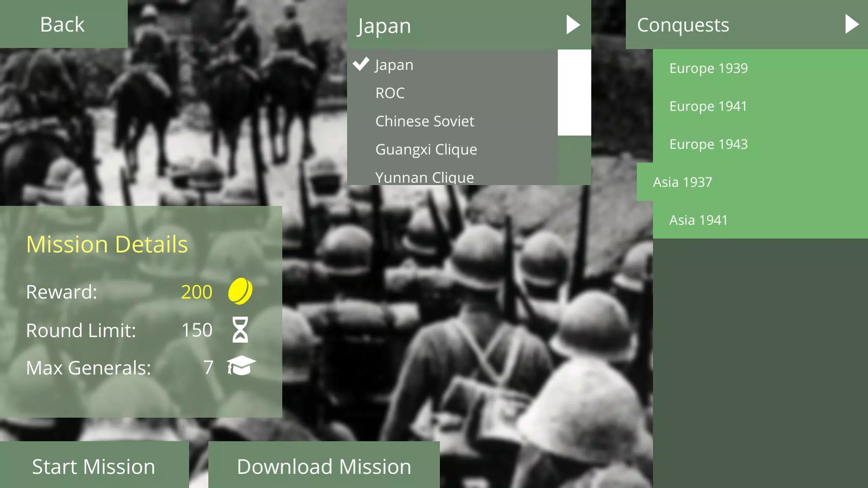Click the graduation cap generals icon
Screen dimensions: 868x488
pyautogui.click(x=241, y=366)
